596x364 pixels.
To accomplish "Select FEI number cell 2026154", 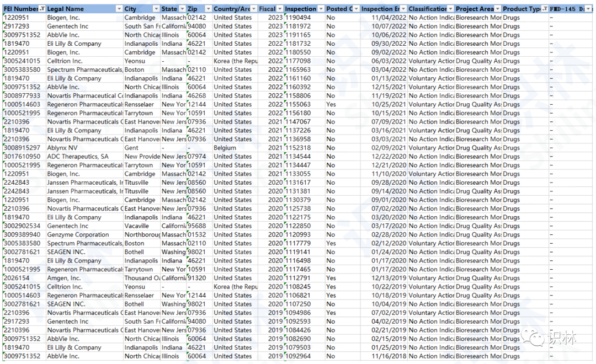I will click(24, 278).
